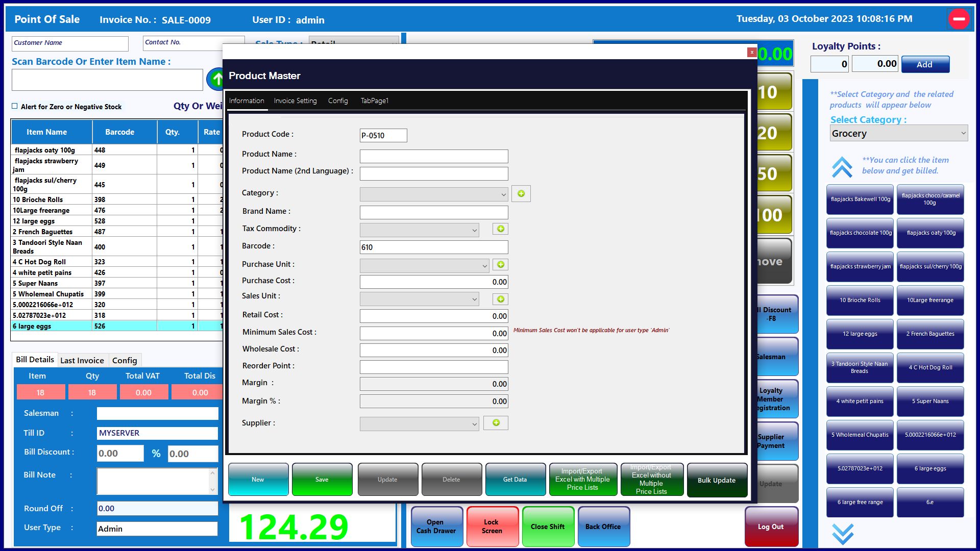Click green up-arrow barcode submit icon

point(216,79)
